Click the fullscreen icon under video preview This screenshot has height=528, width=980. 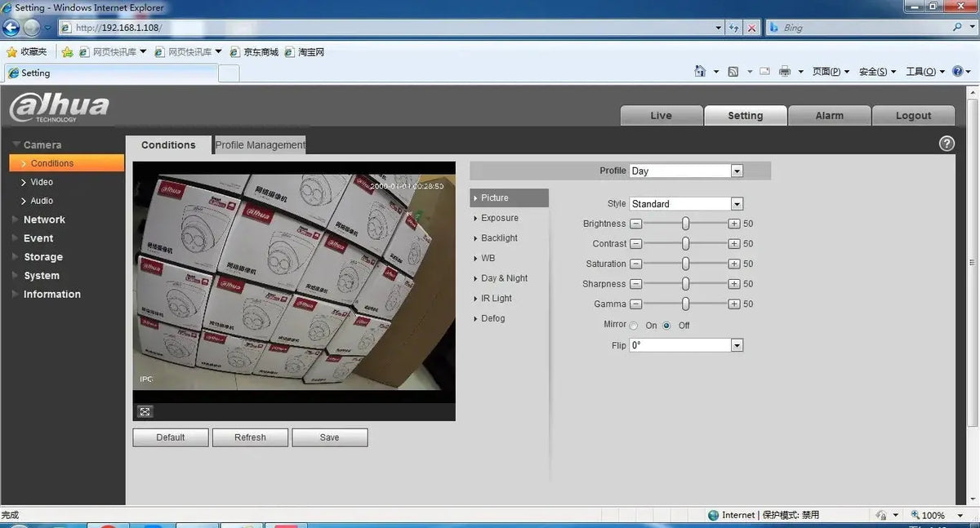tap(145, 411)
